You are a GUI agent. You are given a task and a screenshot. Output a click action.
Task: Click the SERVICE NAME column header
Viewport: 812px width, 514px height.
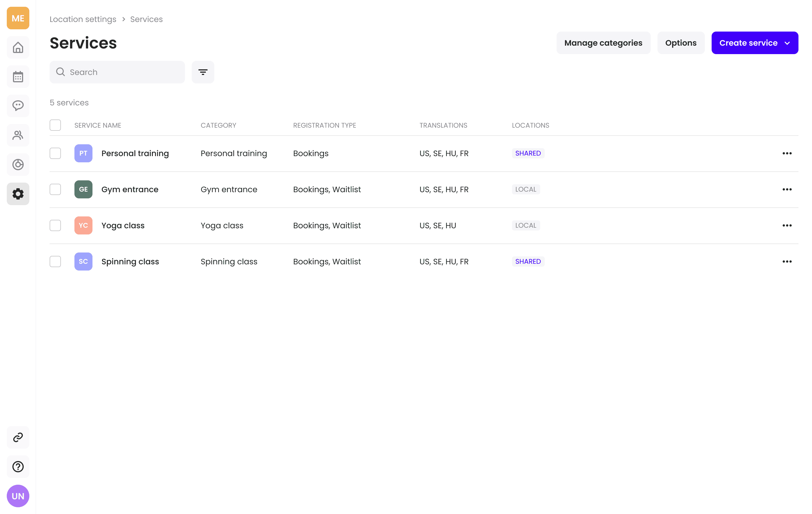point(98,125)
